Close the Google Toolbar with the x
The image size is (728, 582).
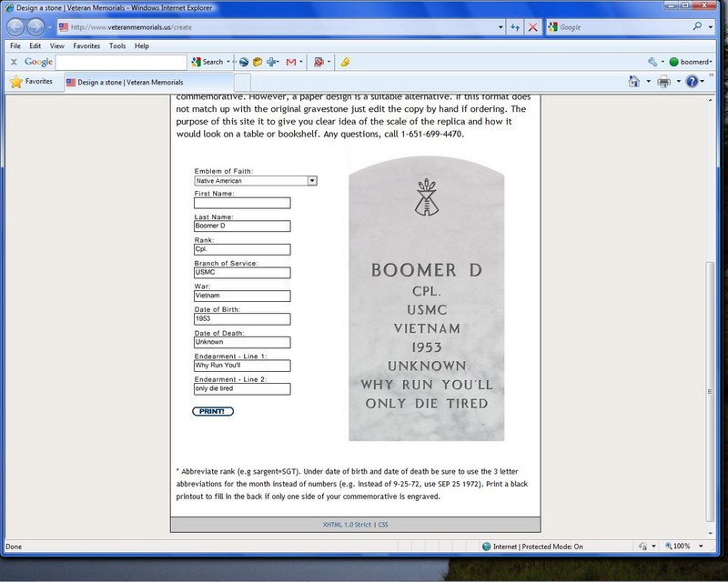14,62
